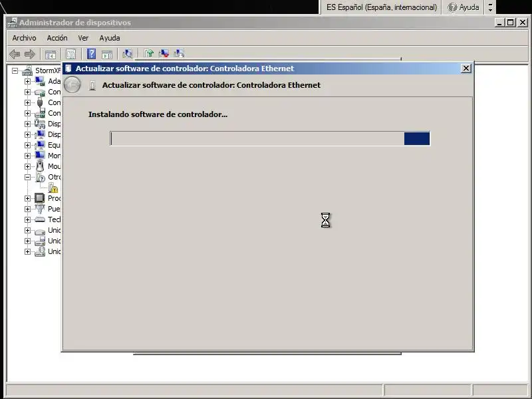The image size is (532, 399).
Task: Click the blue question mark help icon
Action: click(91, 54)
